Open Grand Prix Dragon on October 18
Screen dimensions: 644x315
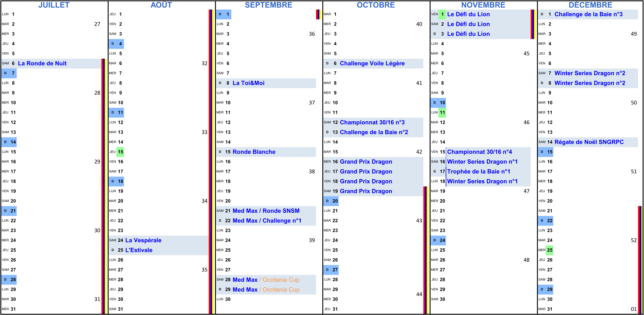[366, 181]
